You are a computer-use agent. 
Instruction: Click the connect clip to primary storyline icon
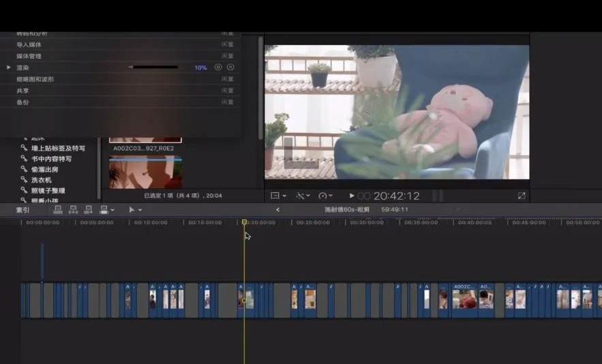point(58,210)
